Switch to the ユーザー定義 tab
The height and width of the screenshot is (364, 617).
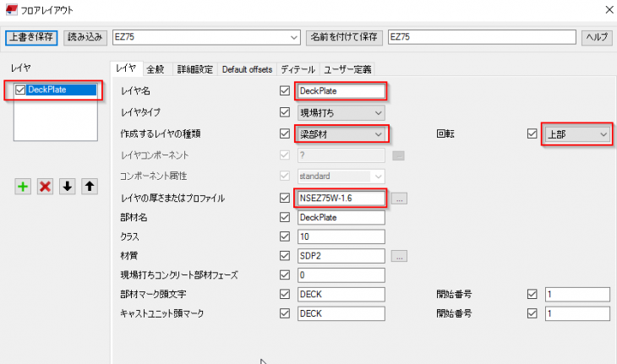click(x=347, y=69)
